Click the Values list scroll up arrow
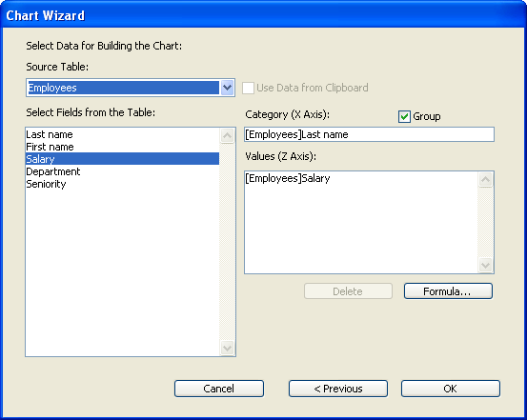The width and height of the screenshot is (527, 420). point(485,179)
